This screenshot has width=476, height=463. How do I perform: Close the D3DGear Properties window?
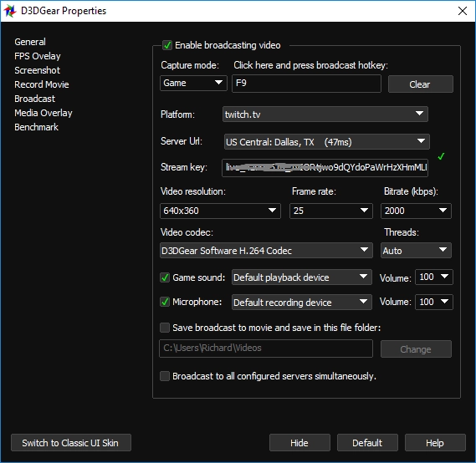(463, 11)
